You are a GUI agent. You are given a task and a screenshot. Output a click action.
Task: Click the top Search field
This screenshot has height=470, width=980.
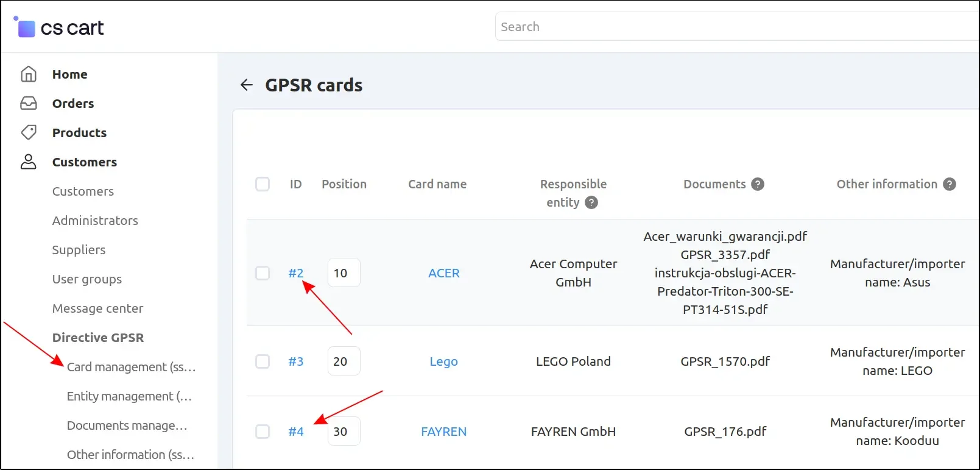pyautogui.click(x=731, y=27)
